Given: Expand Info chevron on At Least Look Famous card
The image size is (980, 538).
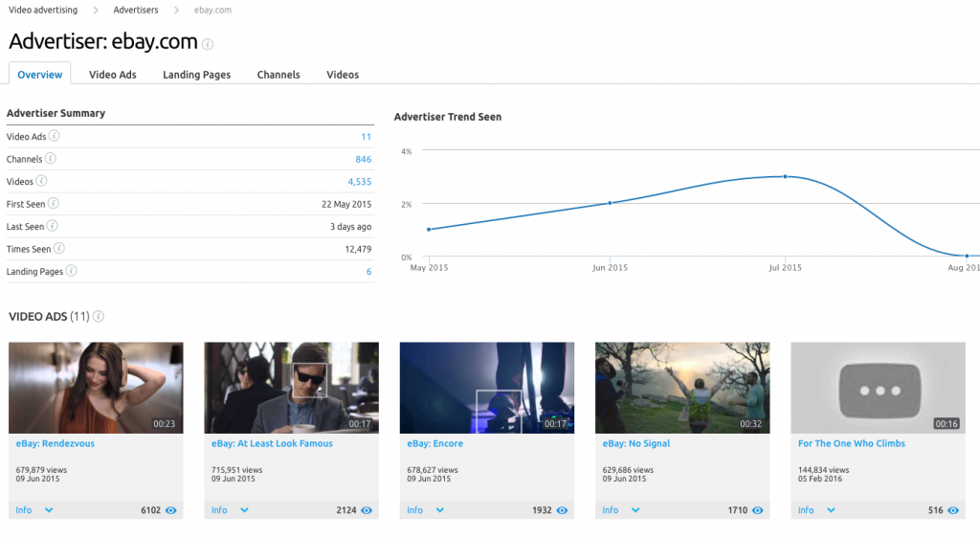Looking at the screenshot, I should tap(244, 510).
